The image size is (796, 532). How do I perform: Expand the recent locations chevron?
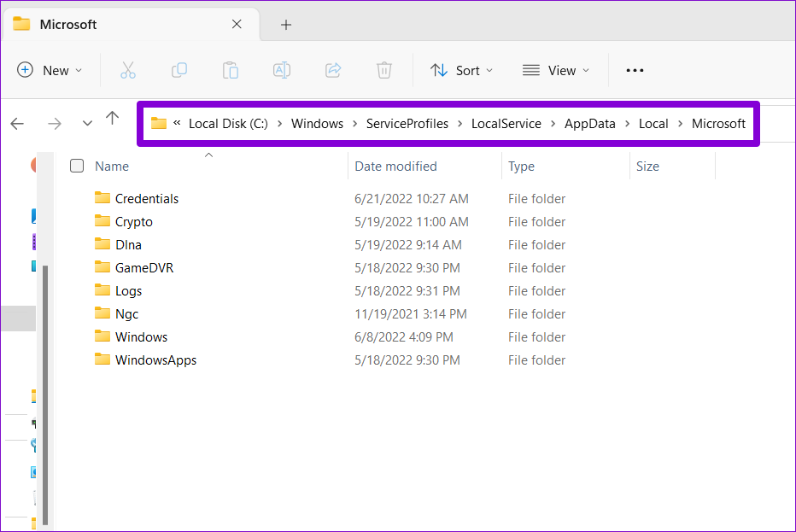(x=87, y=123)
